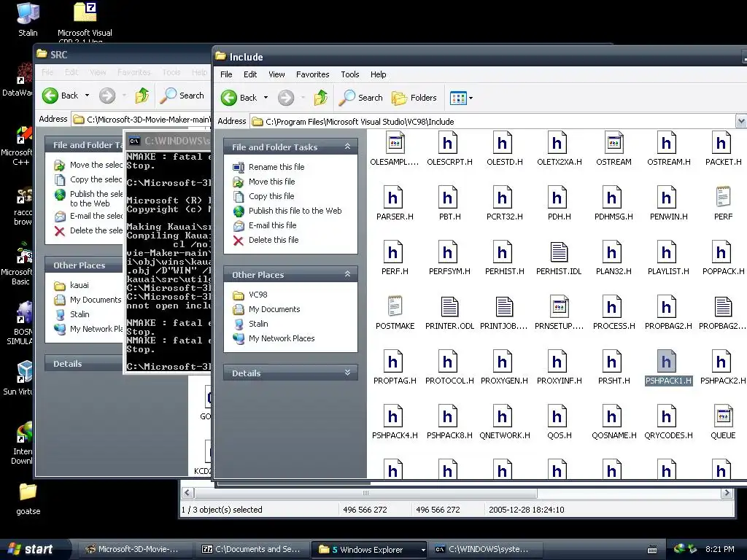Select the PCRT32.H header file
This screenshot has width=747, height=560.
(504, 203)
